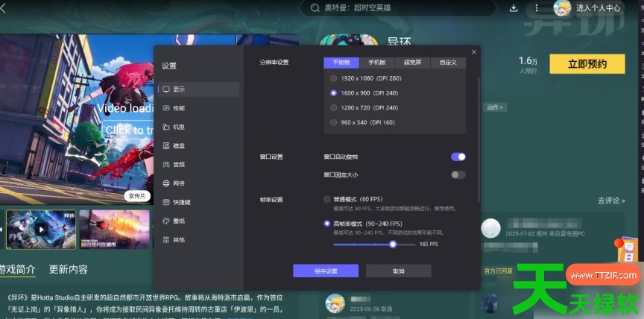Click the 保存设置 button

click(x=326, y=271)
